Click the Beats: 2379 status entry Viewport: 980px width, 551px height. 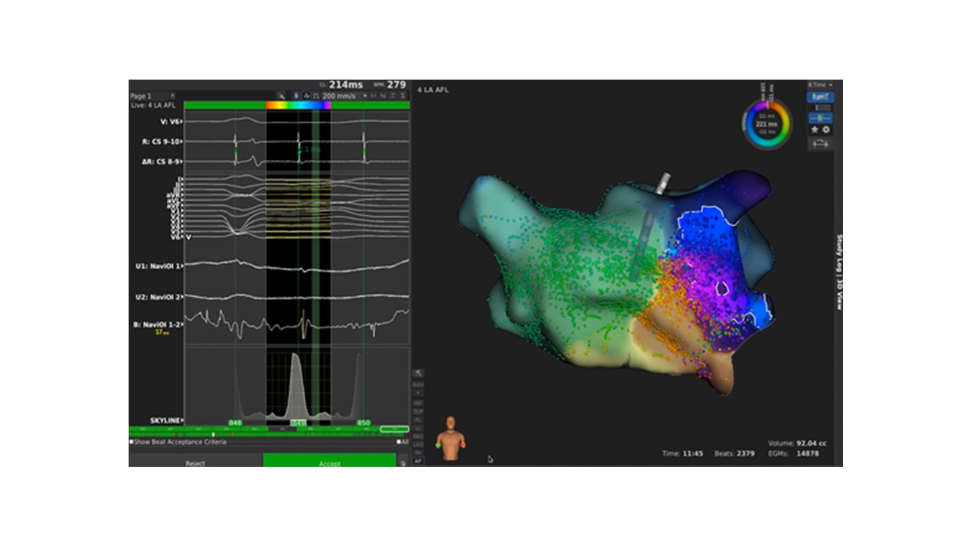[x=734, y=454]
